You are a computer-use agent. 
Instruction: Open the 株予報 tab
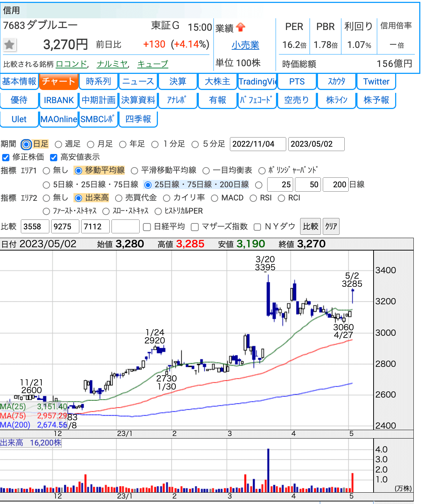coord(376,100)
